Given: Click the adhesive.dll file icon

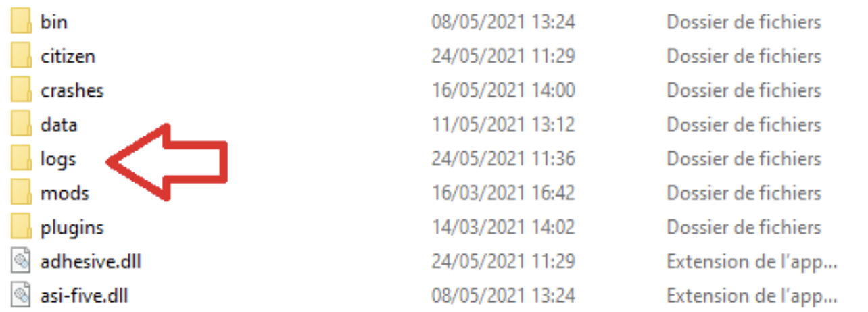Looking at the screenshot, I should [22, 261].
